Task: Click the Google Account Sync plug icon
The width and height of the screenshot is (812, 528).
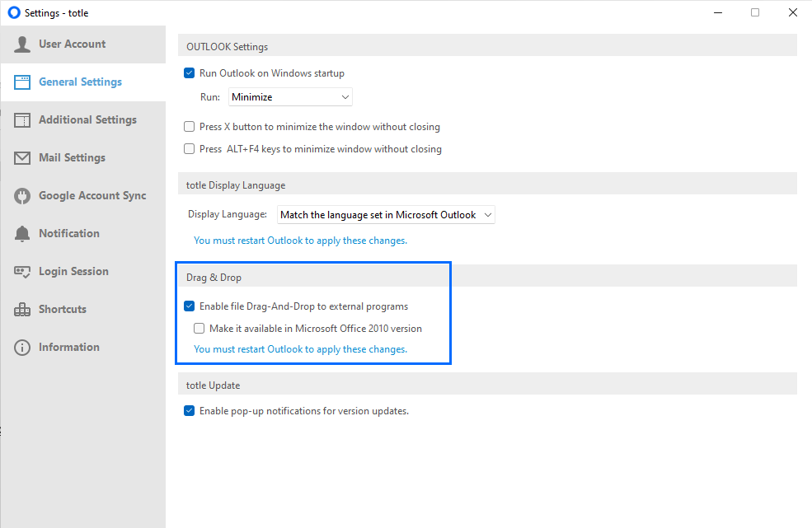Action: point(21,196)
